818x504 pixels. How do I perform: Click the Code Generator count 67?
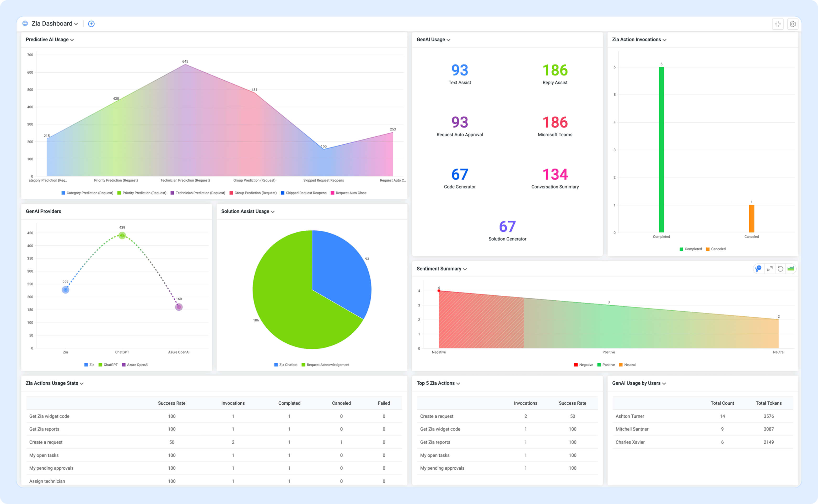(x=460, y=174)
